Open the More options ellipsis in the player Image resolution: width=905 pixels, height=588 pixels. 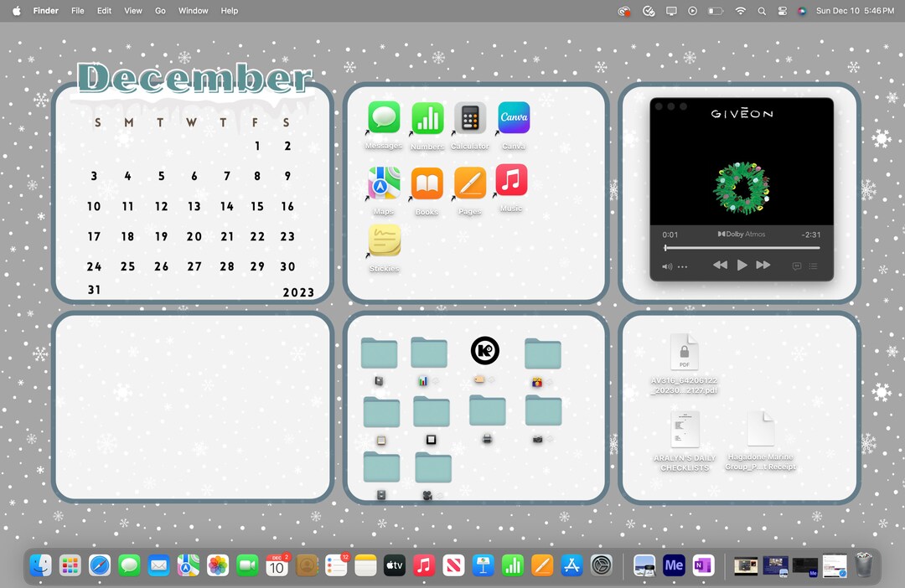(683, 266)
